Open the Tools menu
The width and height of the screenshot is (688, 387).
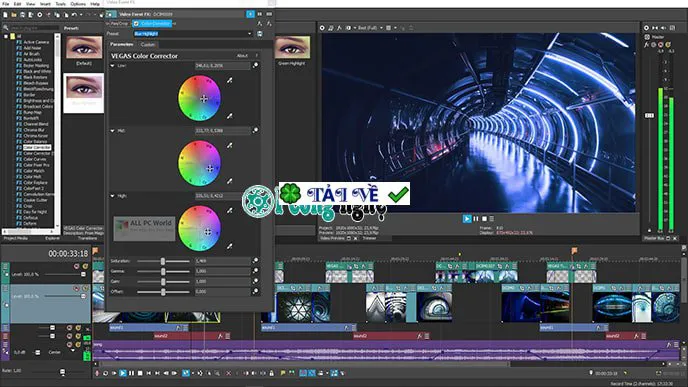(x=61, y=4)
